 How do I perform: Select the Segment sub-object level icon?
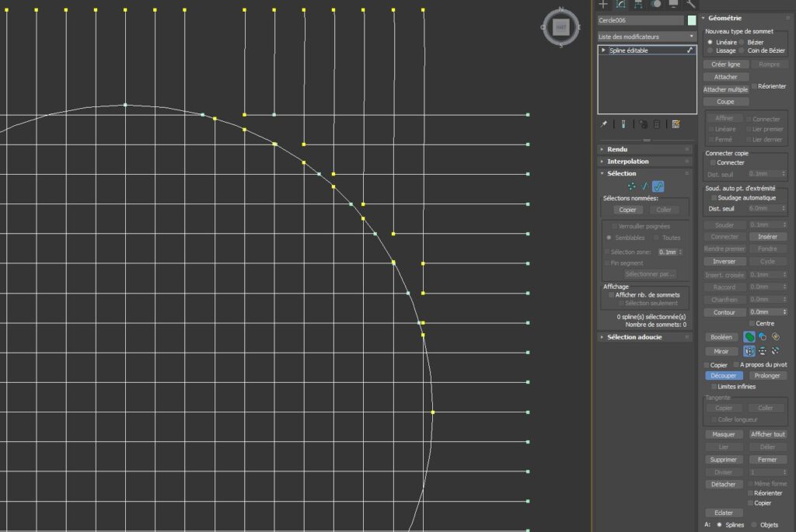click(x=644, y=186)
